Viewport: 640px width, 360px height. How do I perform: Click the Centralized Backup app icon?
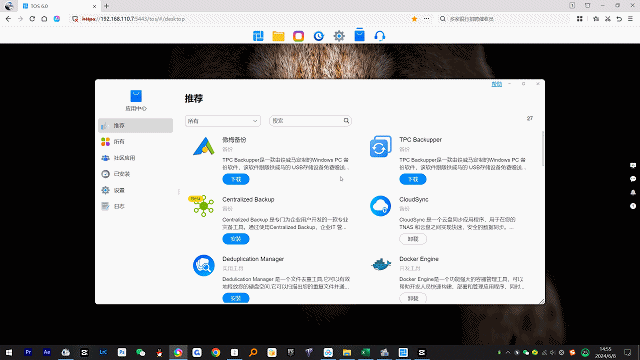click(x=203, y=205)
